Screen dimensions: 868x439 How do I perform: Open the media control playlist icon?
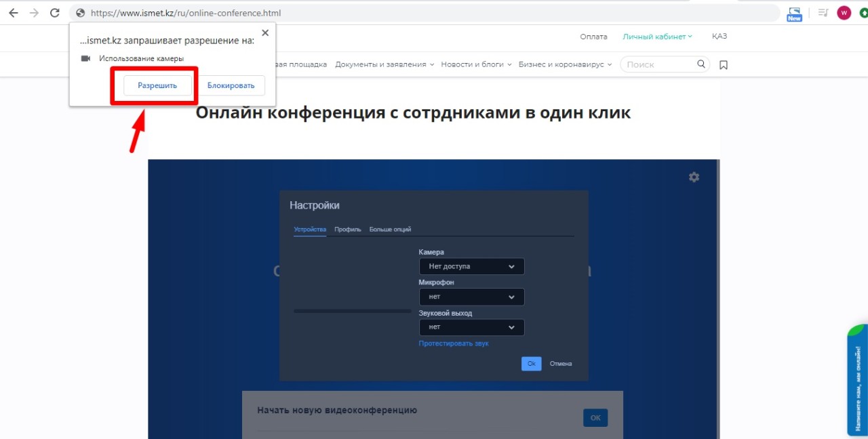(823, 13)
